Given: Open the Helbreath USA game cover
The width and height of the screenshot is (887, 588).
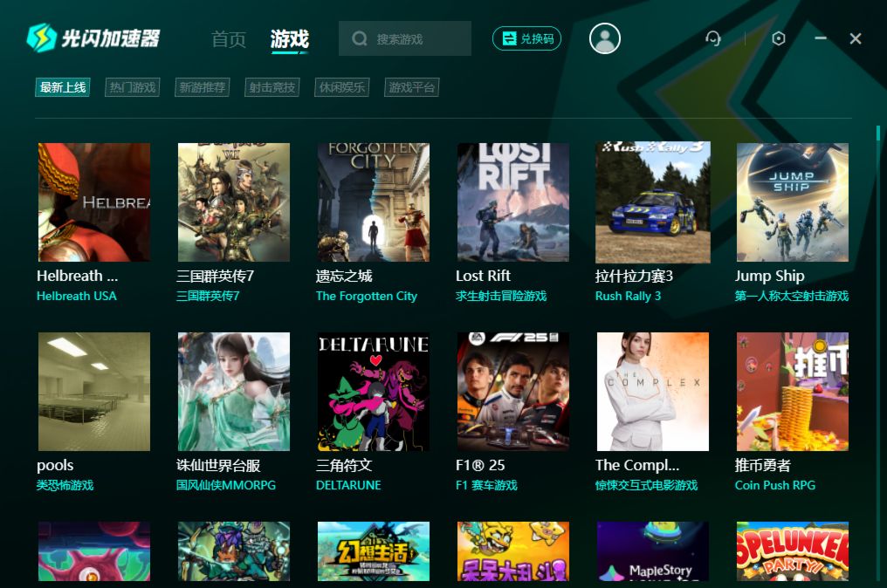Looking at the screenshot, I should 94,202.
